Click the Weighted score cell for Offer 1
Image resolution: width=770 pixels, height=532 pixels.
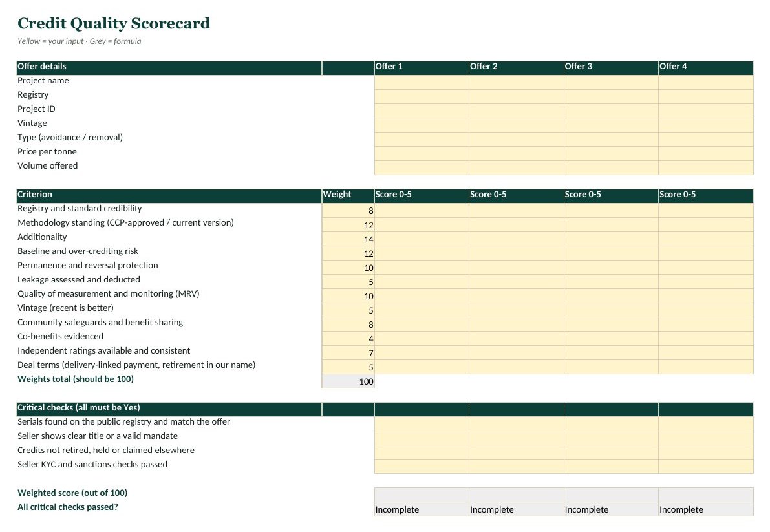coord(422,495)
